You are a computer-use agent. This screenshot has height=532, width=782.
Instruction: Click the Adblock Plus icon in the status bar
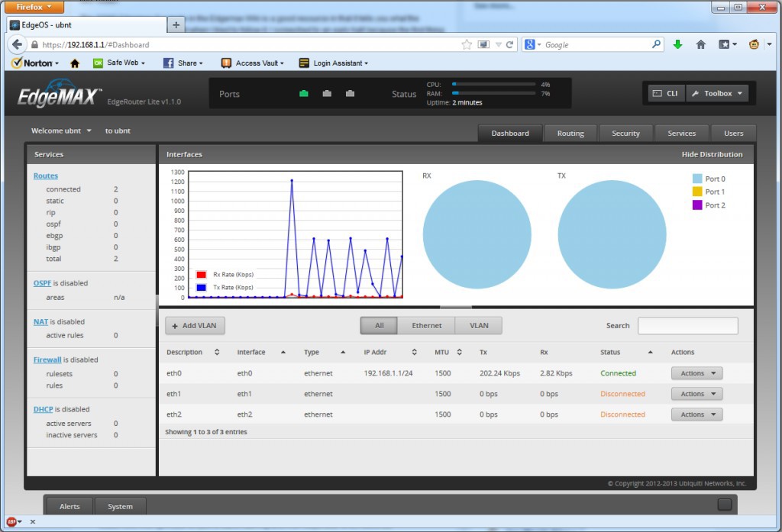[12, 522]
